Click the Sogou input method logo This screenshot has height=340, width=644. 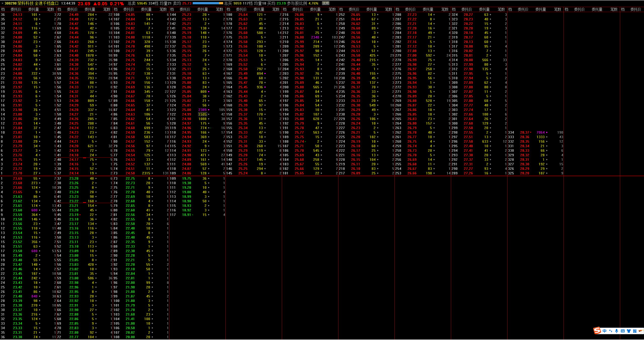(597, 331)
